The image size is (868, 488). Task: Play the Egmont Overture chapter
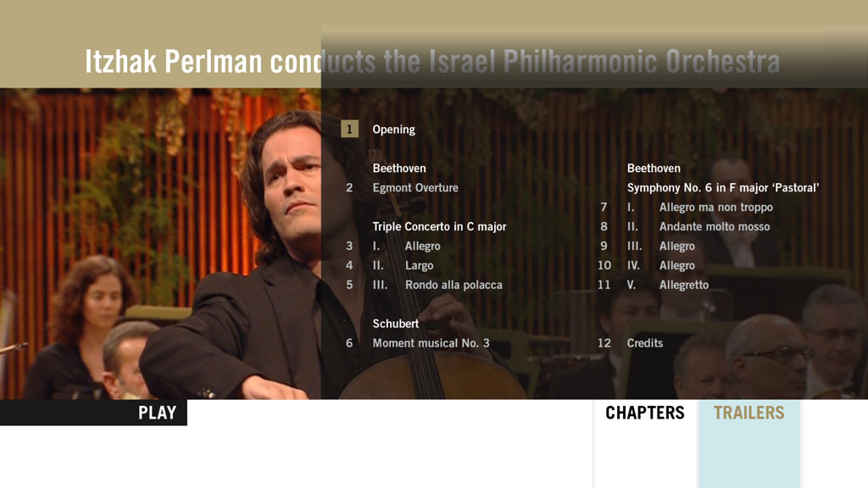(415, 188)
